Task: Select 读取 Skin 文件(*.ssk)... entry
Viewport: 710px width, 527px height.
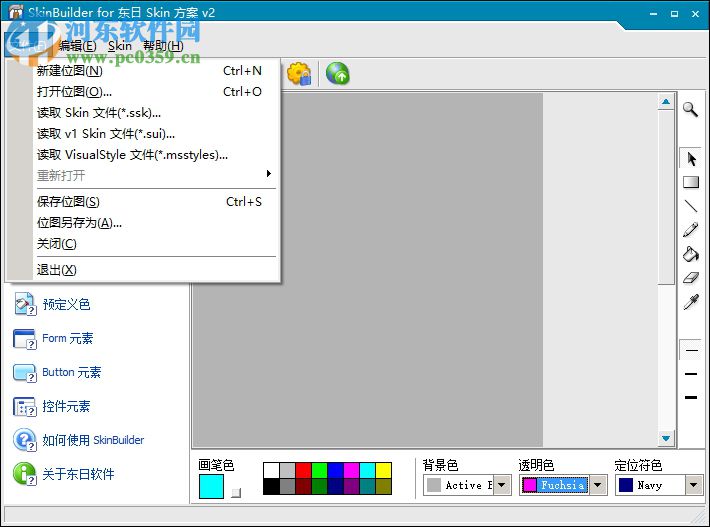Action: pyautogui.click(x=156, y=113)
